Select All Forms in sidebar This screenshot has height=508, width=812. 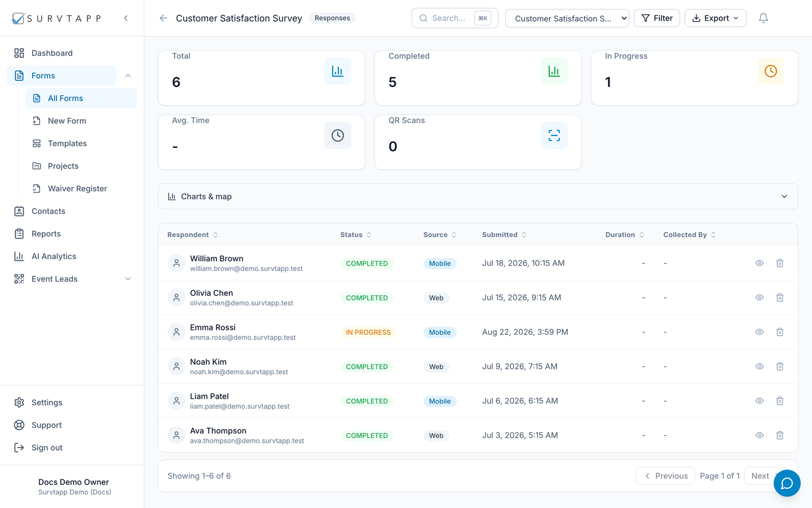81,98
